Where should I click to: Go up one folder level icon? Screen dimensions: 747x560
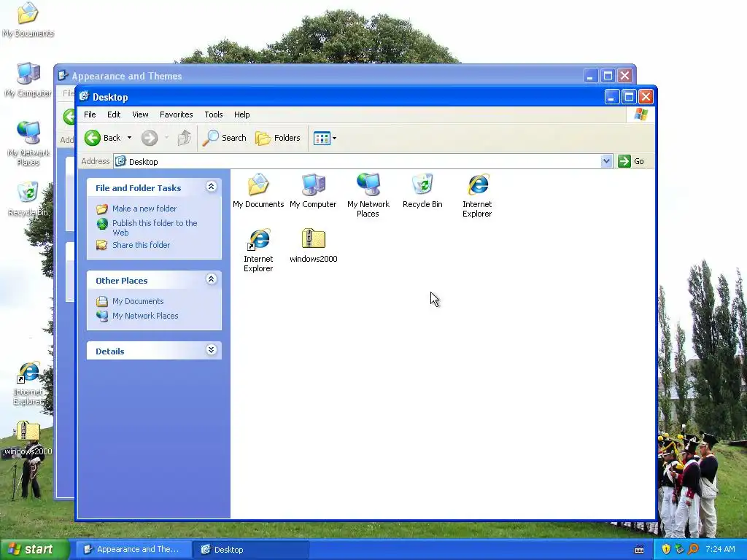pyautogui.click(x=185, y=138)
